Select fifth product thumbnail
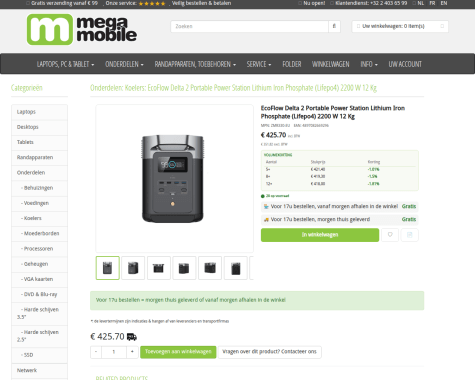 (x=210, y=268)
